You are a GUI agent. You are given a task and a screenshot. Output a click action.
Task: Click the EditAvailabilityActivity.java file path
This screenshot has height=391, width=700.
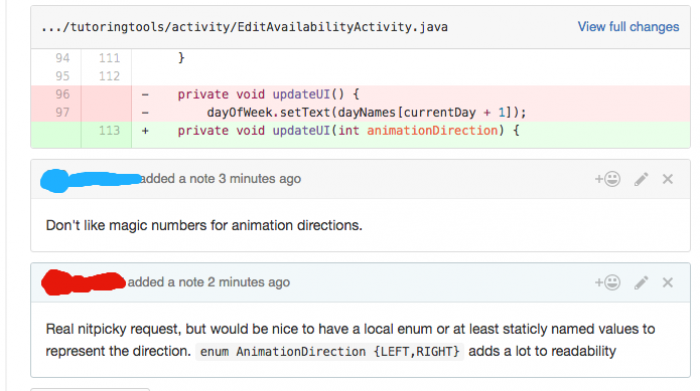tap(244, 27)
